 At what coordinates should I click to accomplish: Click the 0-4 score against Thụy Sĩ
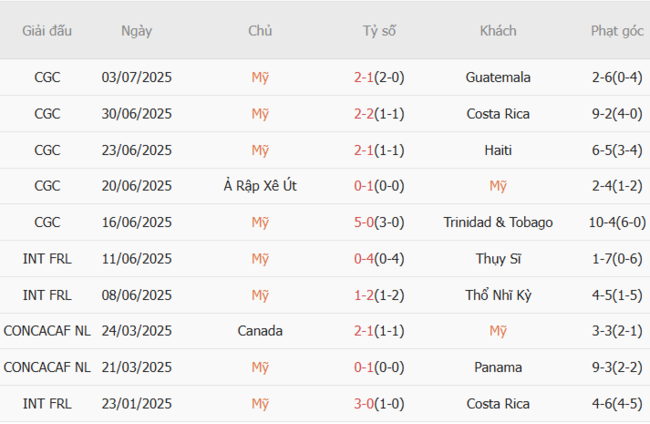tap(365, 259)
